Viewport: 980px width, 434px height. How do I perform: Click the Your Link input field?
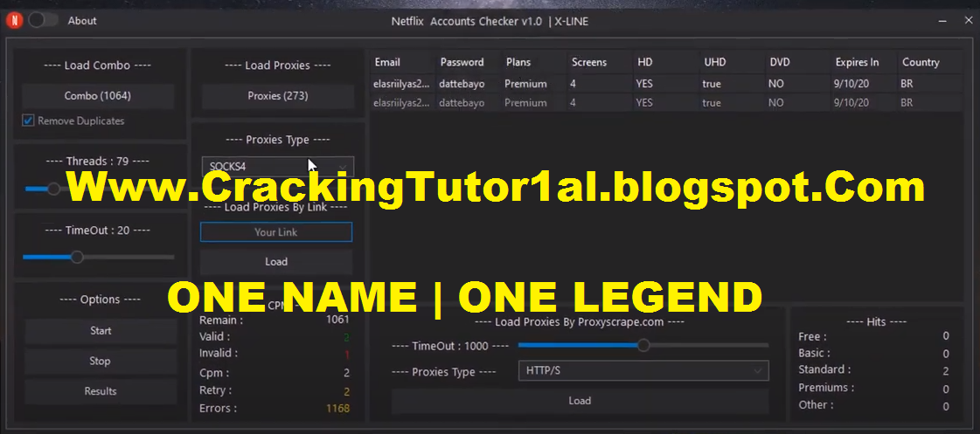click(275, 231)
